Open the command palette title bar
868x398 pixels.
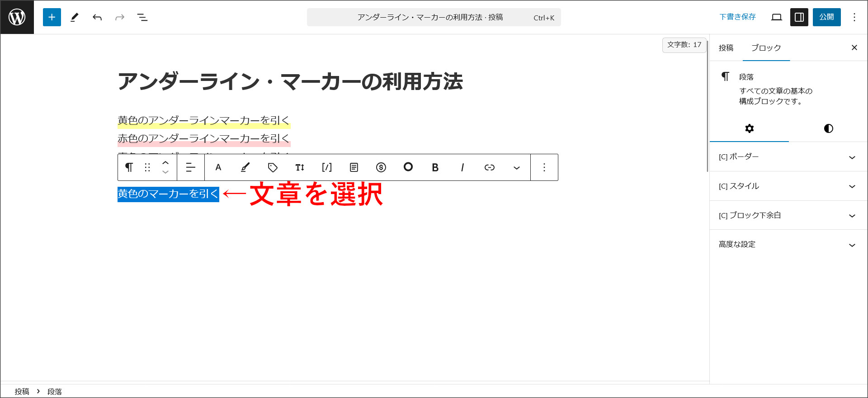(x=434, y=17)
